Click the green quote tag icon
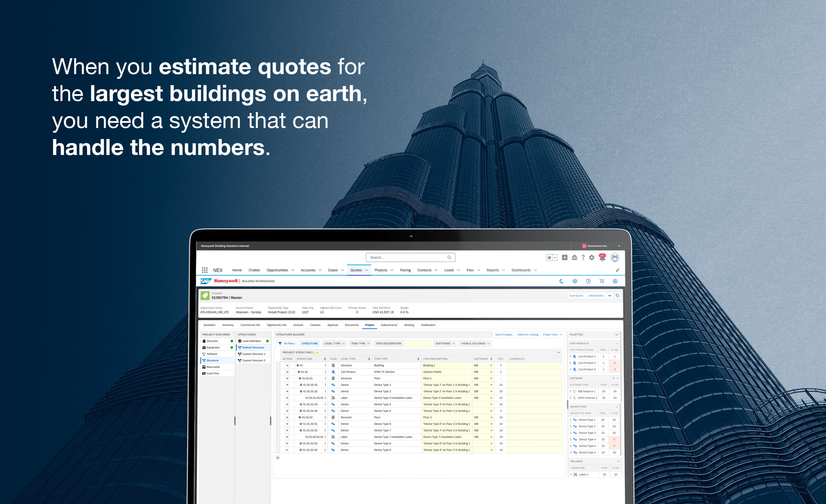The image size is (826, 504). (205, 296)
